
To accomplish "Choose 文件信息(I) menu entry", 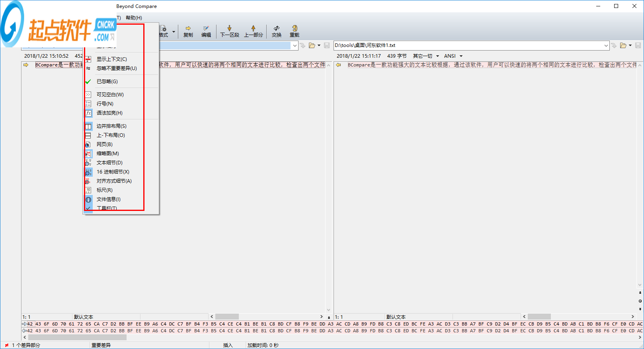I will coord(108,199).
